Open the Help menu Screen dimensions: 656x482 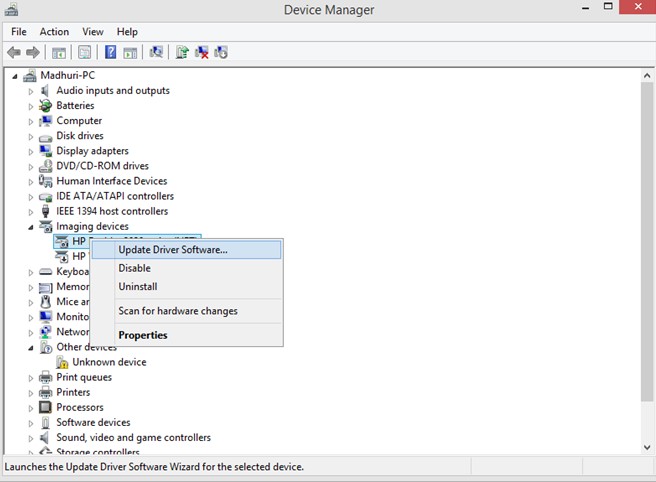[x=127, y=32]
